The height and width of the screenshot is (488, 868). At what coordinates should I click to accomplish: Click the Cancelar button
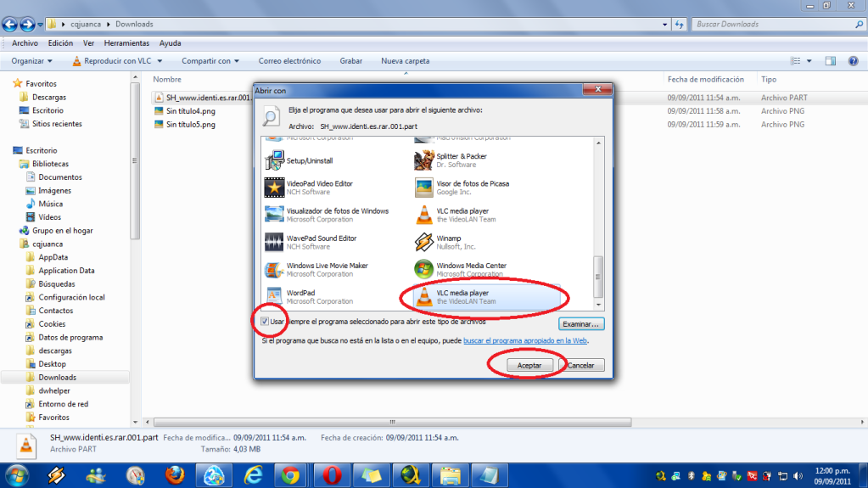tap(582, 365)
